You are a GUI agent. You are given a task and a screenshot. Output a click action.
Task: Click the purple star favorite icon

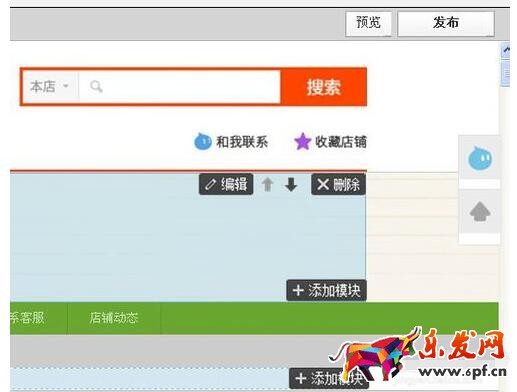[x=302, y=142]
